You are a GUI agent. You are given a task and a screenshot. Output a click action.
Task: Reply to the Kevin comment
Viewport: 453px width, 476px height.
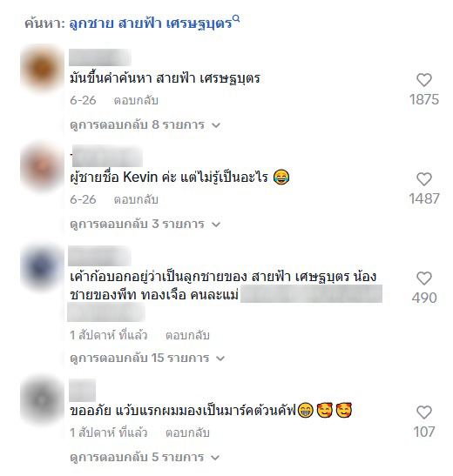136,200
